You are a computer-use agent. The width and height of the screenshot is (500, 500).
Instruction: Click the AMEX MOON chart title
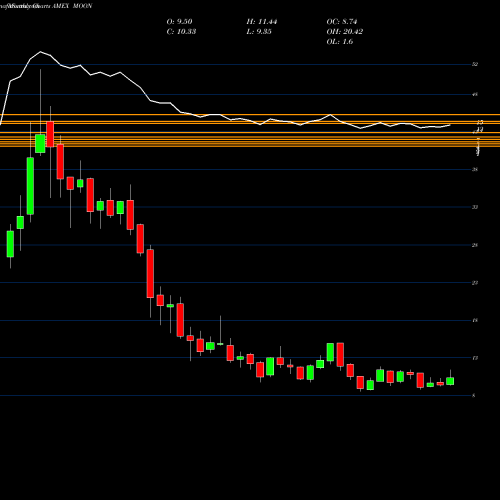pos(72,6)
